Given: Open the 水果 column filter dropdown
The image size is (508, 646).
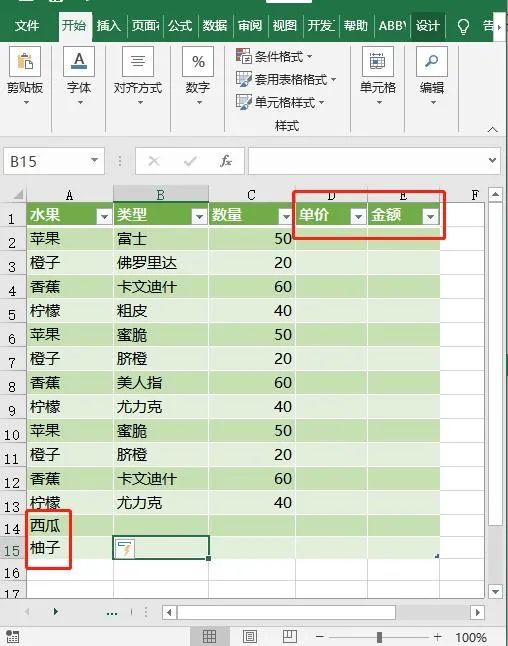Looking at the screenshot, I should (104, 216).
